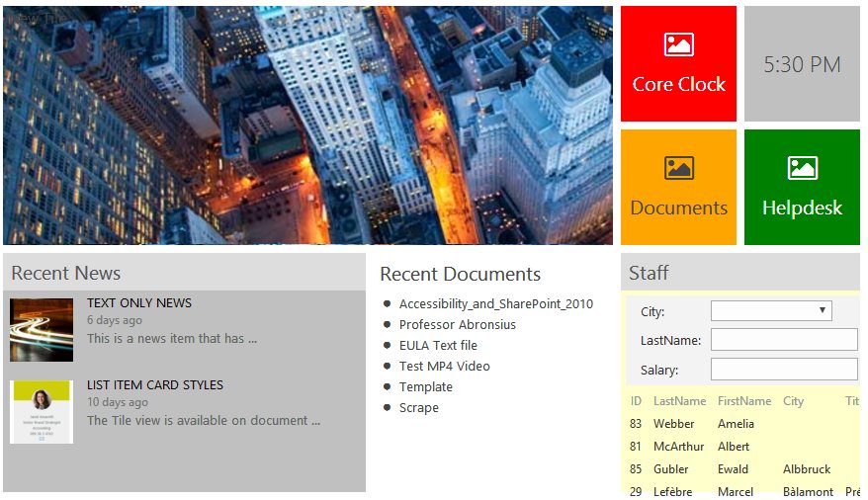This screenshot has height=500, width=868.
Task: Sort staff by LastName column header
Action: (679, 401)
